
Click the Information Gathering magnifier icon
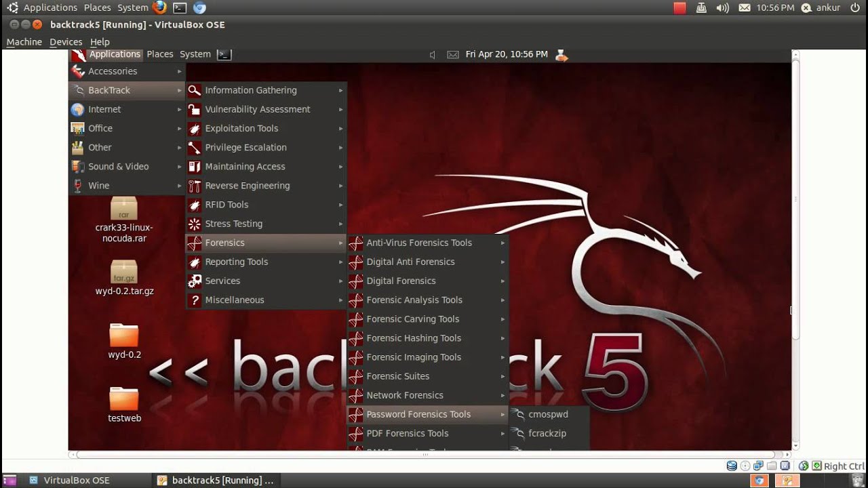[x=195, y=90]
